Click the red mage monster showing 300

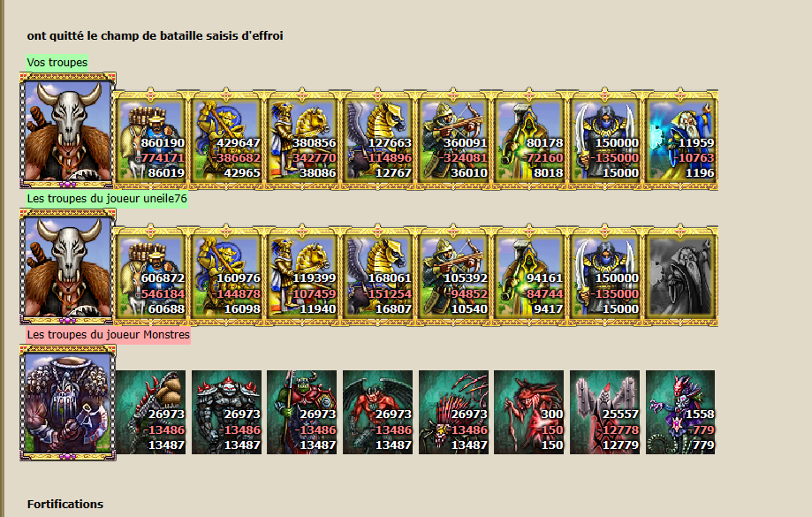tap(528, 412)
